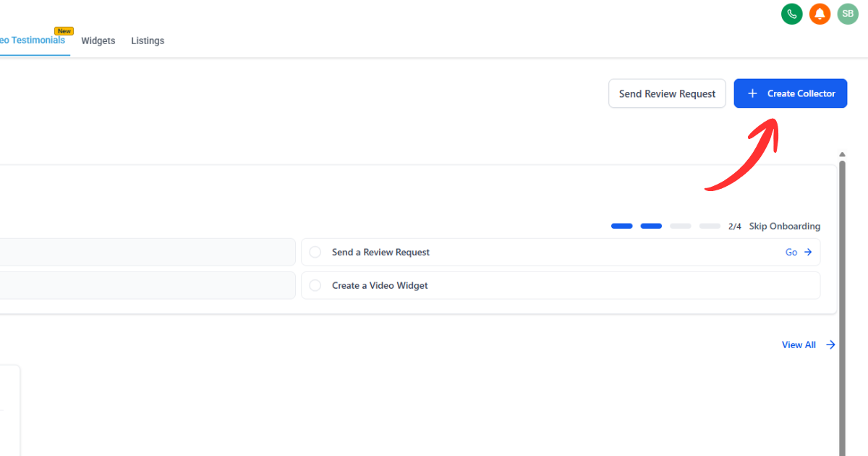
Task: Click the 'Create a Video Widget' text
Action: [x=380, y=286]
